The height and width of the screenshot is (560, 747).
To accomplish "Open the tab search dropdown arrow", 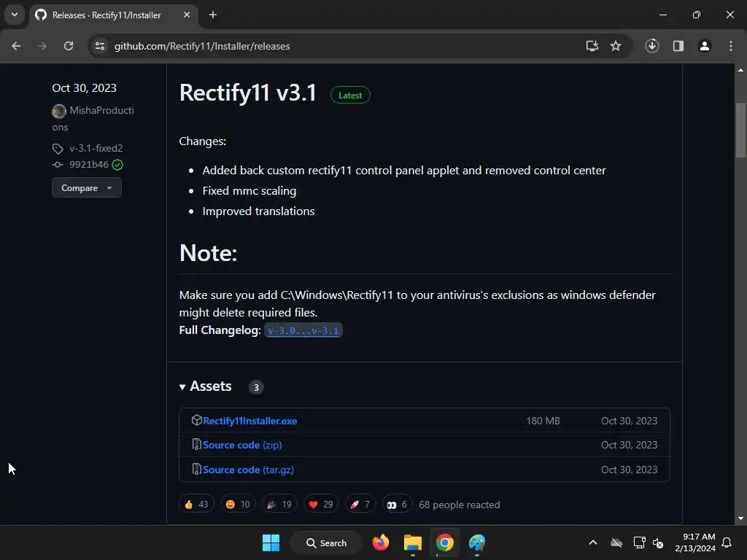I will (15, 15).
